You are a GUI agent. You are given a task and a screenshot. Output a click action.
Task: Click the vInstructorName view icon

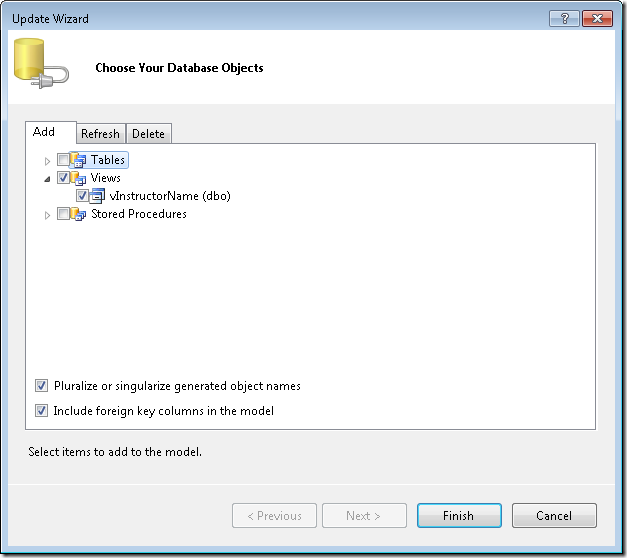click(98, 196)
